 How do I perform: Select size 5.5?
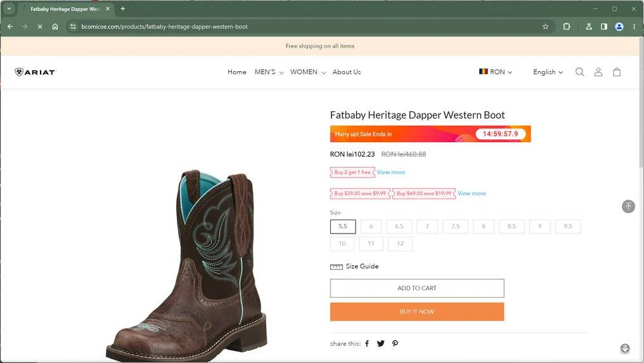(x=343, y=227)
